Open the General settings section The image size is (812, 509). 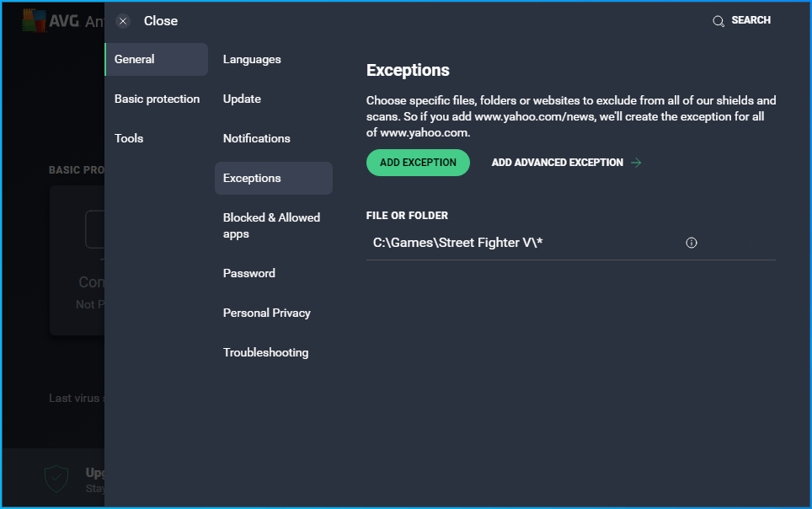157,60
